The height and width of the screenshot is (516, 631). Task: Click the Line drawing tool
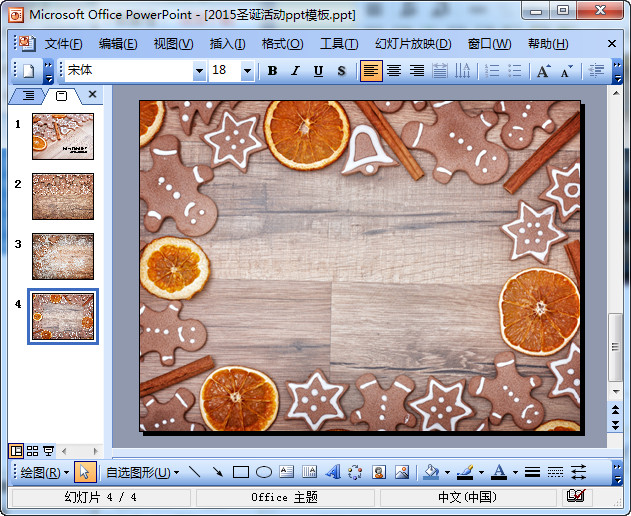(x=194, y=472)
